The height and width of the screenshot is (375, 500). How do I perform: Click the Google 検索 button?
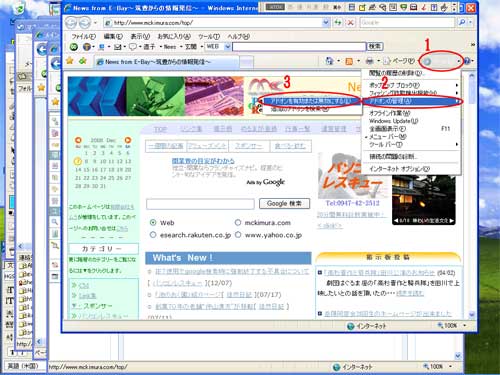coord(284,203)
